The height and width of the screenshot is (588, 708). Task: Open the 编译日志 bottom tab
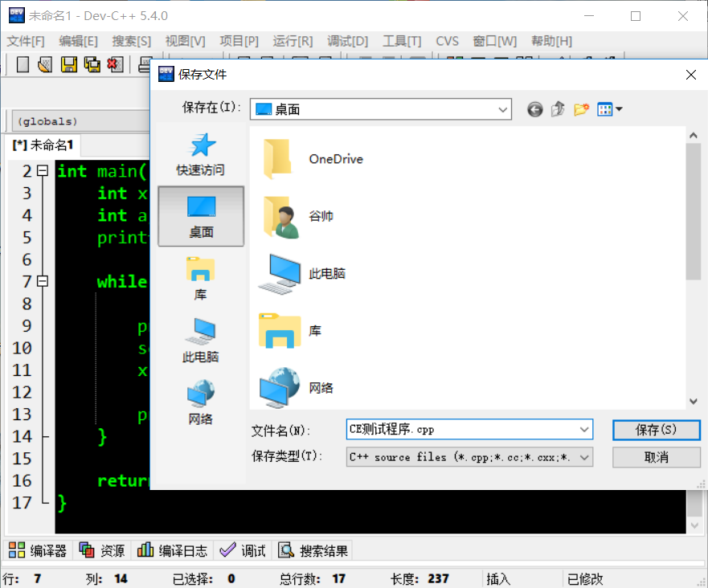(x=172, y=550)
